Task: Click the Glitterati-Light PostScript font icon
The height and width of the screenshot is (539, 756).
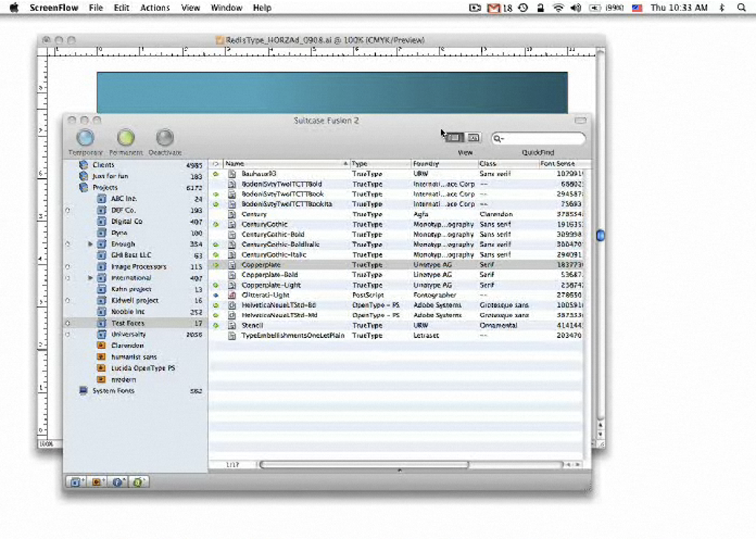Action: (232, 295)
